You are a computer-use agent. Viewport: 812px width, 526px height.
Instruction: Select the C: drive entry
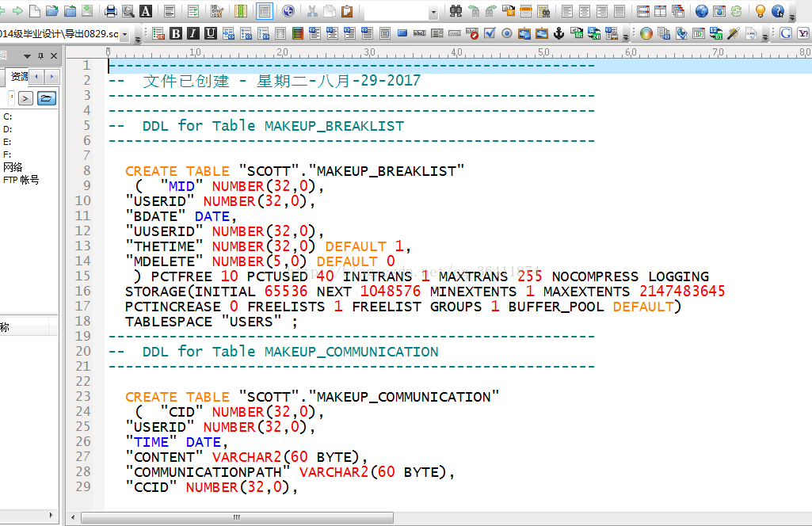8,117
